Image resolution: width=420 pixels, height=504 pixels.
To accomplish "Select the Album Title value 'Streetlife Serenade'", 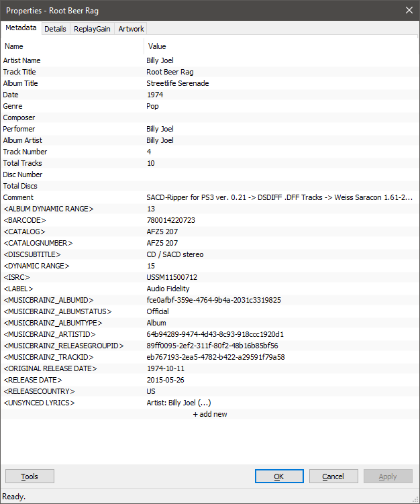I will point(178,83).
